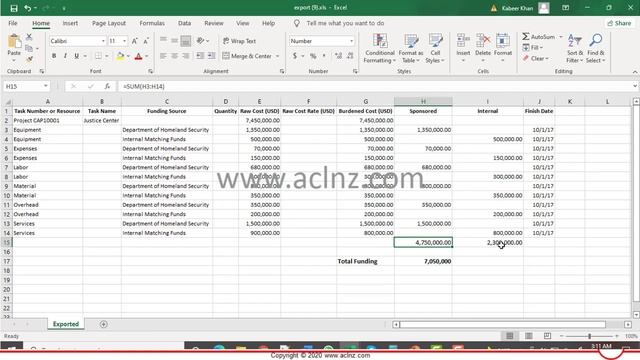Click the Save icon in the title bar

tap(13, 8)
